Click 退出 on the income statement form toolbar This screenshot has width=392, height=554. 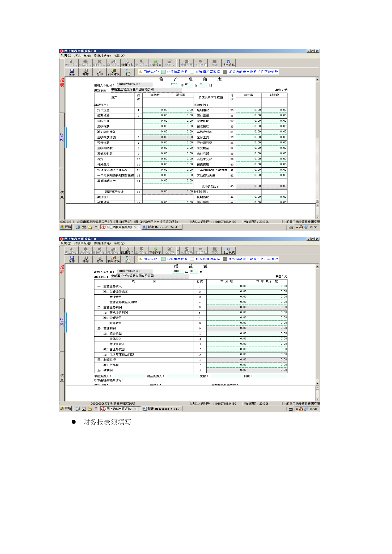point(127,259)
